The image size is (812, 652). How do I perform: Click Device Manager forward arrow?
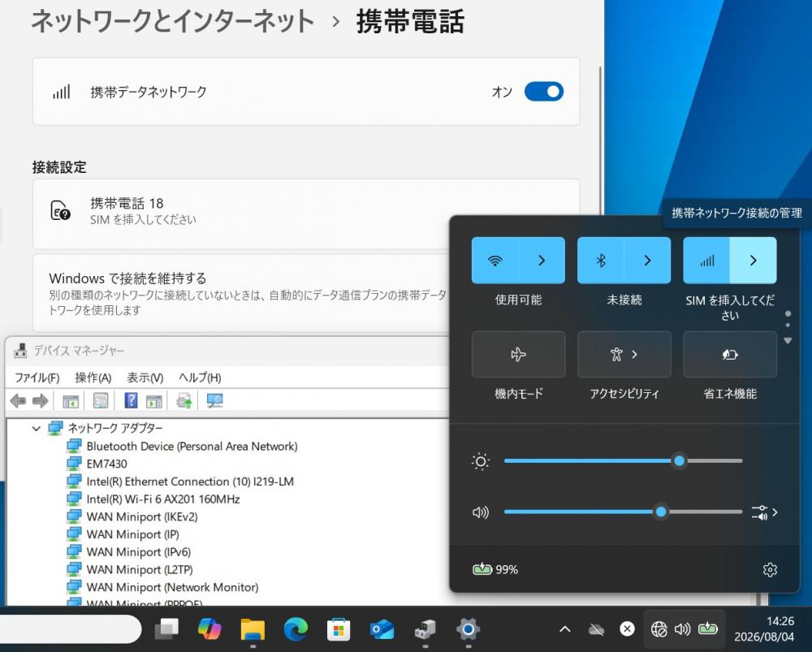[41, 400]
